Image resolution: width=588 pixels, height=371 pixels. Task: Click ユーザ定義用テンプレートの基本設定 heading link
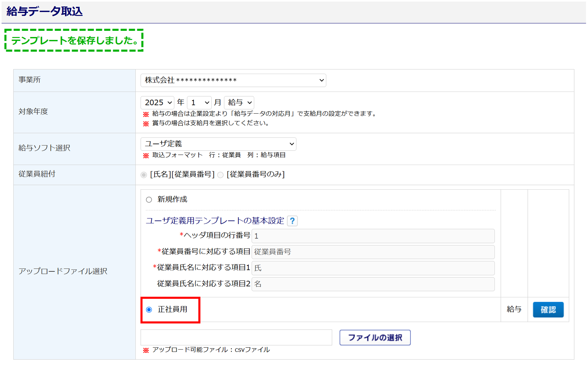point(215,221)
